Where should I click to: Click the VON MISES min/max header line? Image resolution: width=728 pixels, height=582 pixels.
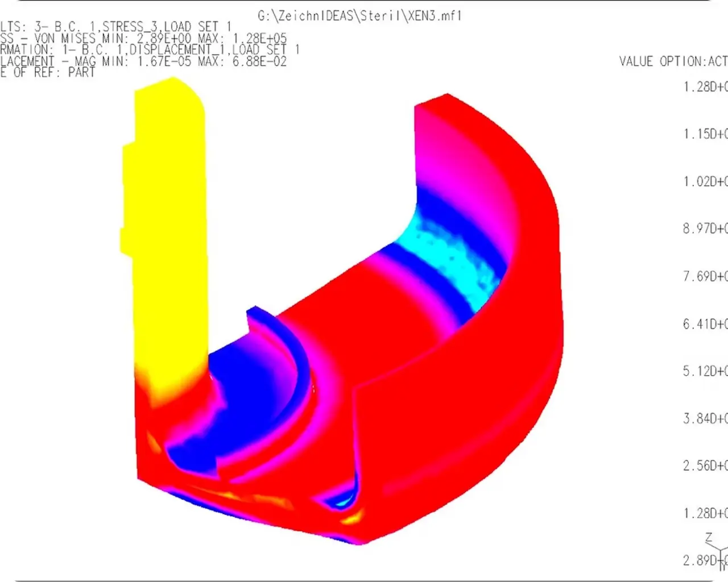tap(143, 39)
